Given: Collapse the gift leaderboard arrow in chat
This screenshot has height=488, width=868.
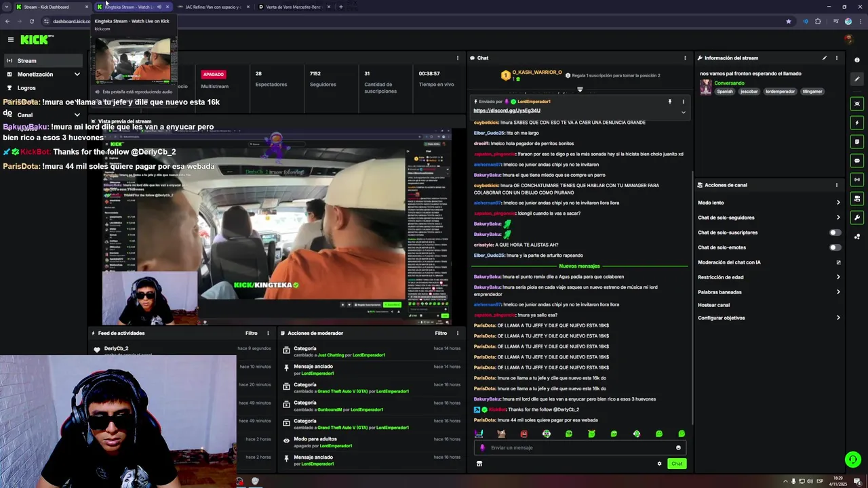Looking at the screenshot, I should tap(580, 89).
